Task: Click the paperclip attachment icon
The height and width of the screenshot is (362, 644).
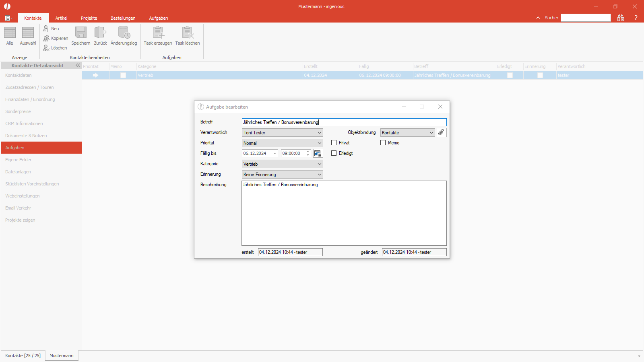Action: 442,132
